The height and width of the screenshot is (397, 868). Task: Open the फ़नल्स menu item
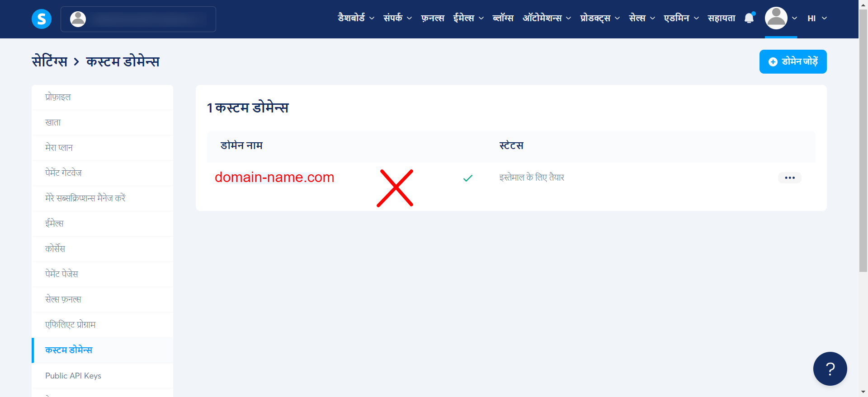(x=433, y=18)
